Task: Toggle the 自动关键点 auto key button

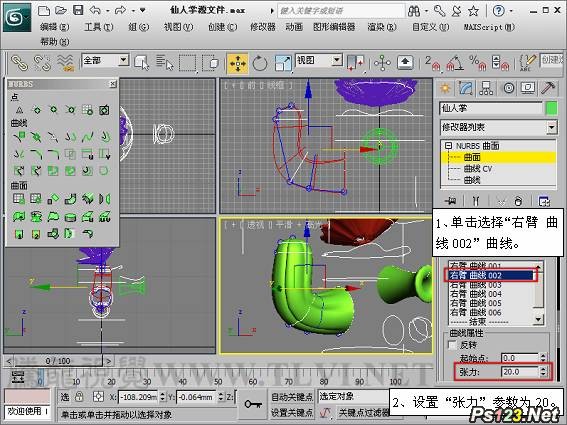Action: click(x=292, y=397)
